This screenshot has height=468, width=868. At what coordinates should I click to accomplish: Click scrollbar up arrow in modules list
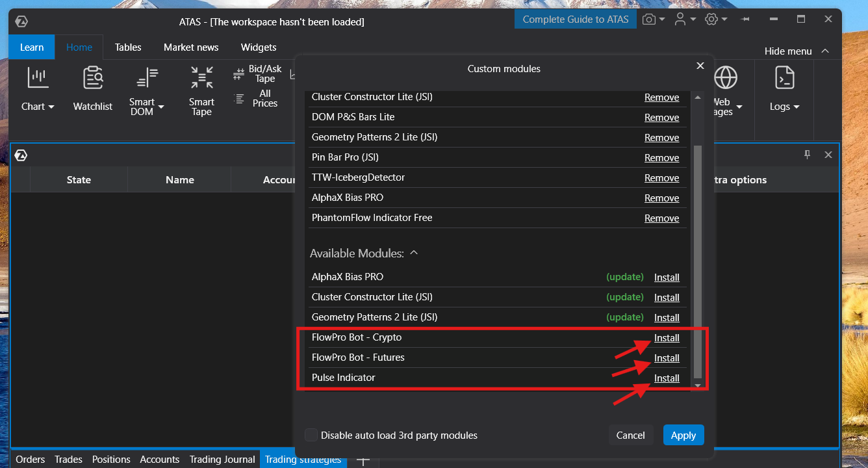pyautogui.click(x=698, y=97)
